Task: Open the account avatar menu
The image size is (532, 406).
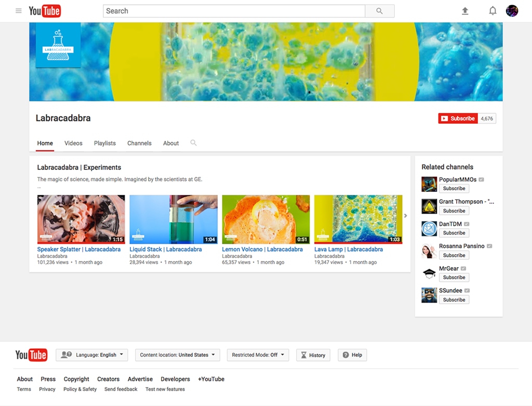Action: 512,11
